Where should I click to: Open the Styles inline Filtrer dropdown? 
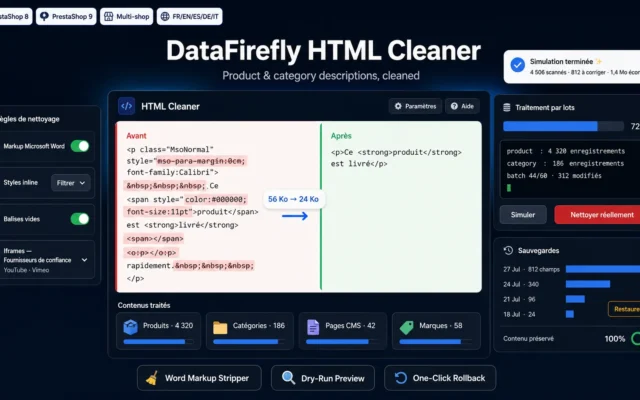71,183
